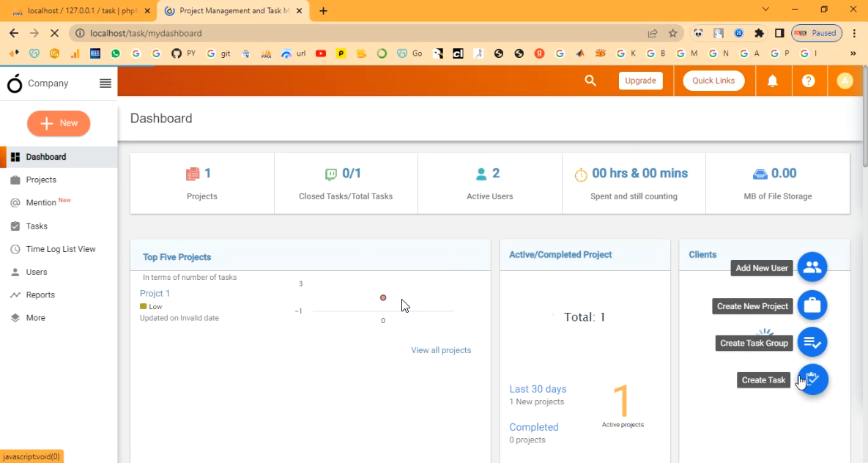The image size is (868, 463).
Task: Open the Project 1 link
Action: pyautogui.click(x=155, y=294)
